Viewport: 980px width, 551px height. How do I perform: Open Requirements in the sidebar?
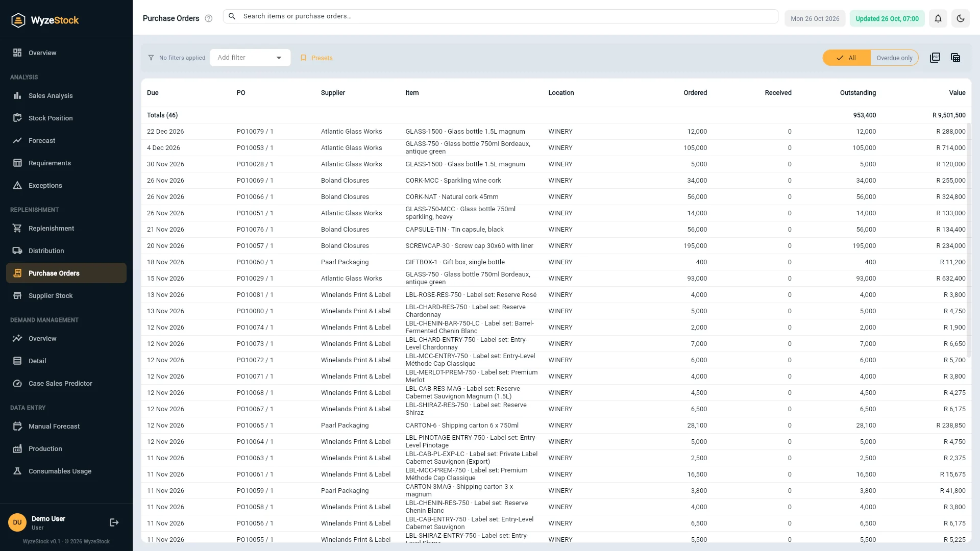pos(66,163)
